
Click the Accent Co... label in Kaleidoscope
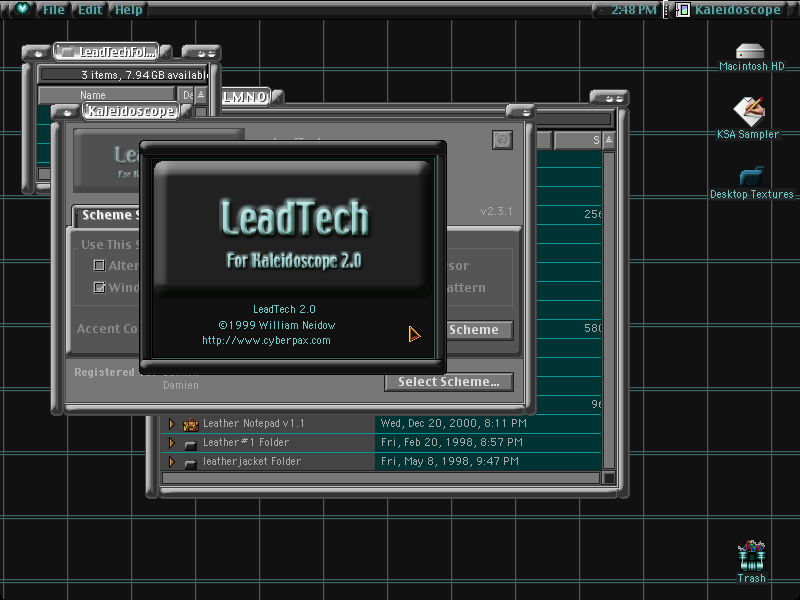(107, 329)
